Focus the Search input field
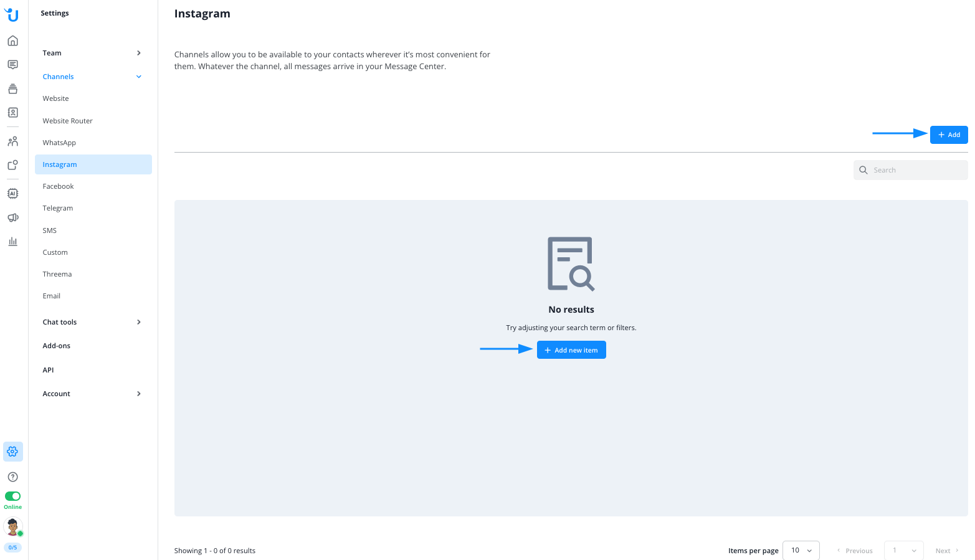Image resolution: width=975 pixels, height=560 pixels. tap(911, 170)
